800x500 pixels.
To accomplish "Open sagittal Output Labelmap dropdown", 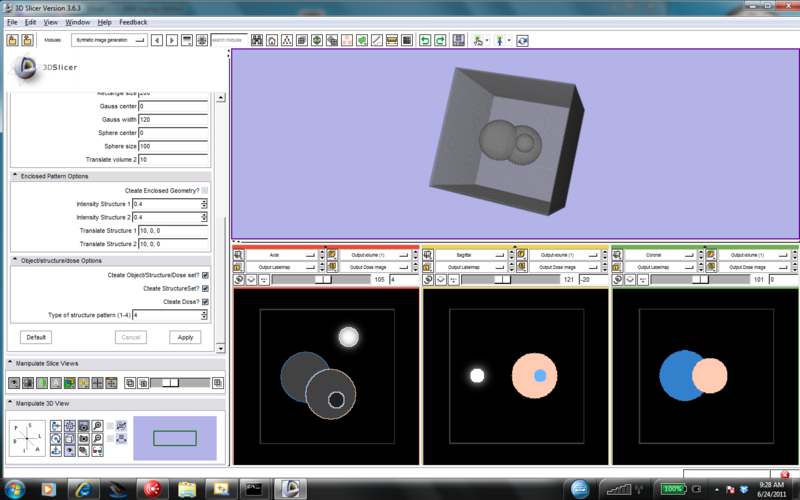I will [x=470, y=267].
